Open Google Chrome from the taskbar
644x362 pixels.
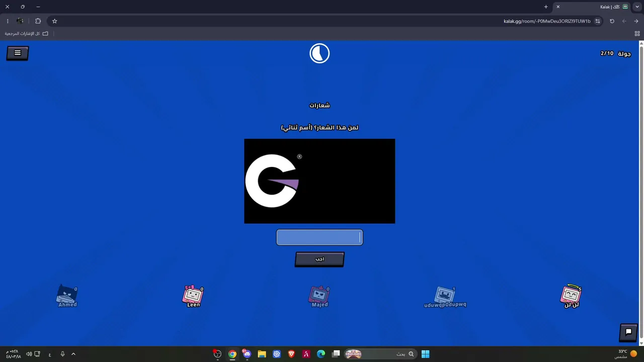pyautogui.click(x=232, y=354)
